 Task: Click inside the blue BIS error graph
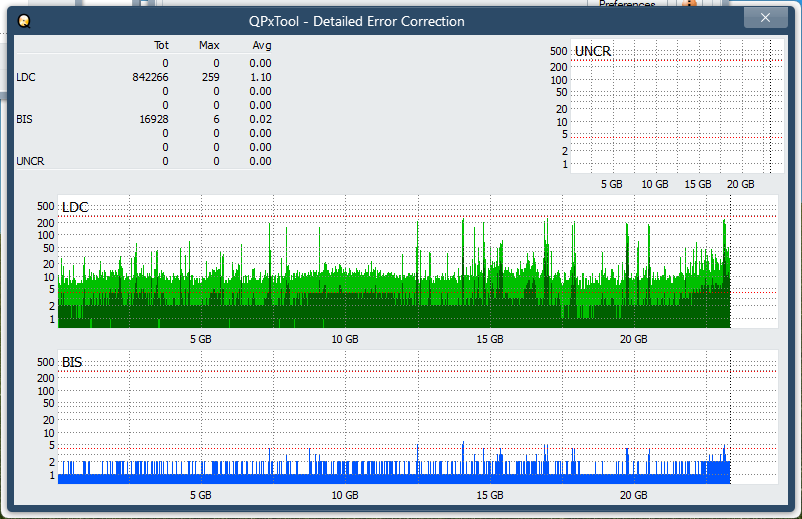tap(417, 417)
